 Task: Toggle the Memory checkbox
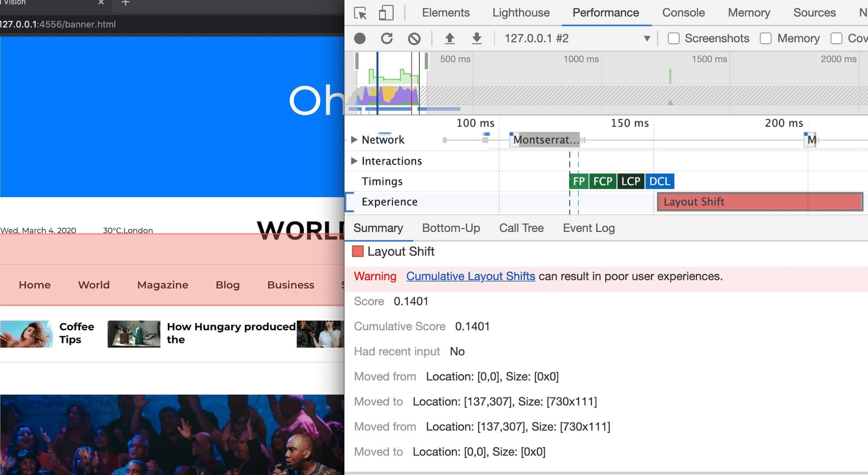click(x=765, y=39)
